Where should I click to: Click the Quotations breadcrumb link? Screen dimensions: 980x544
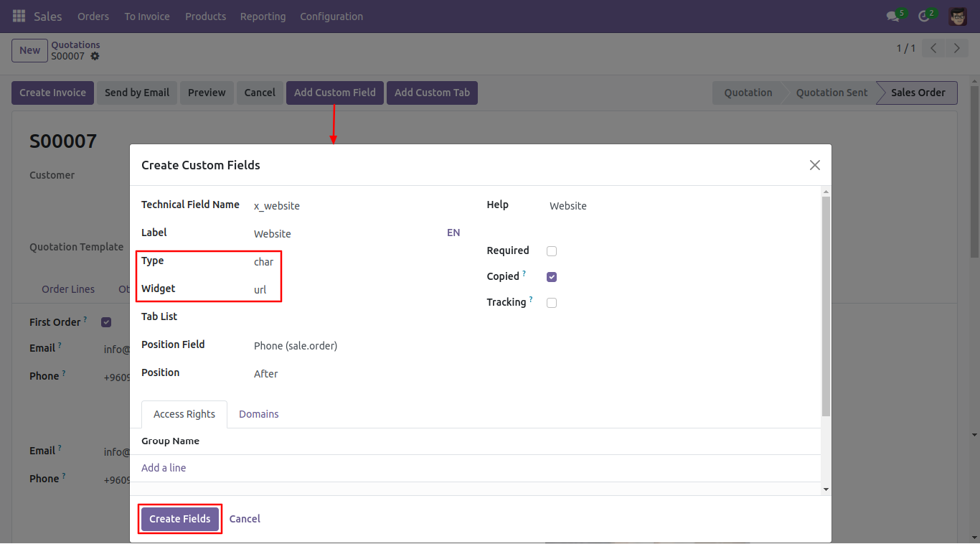click(75, 44)
